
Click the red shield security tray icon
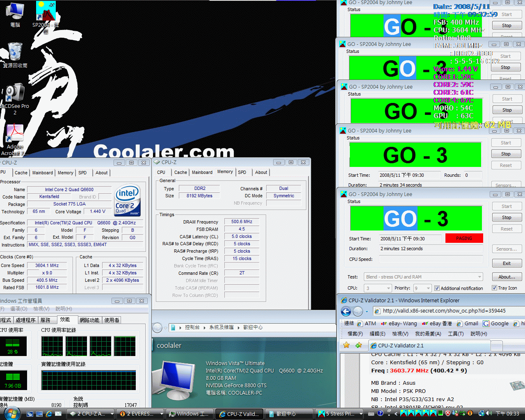(448, 413)
